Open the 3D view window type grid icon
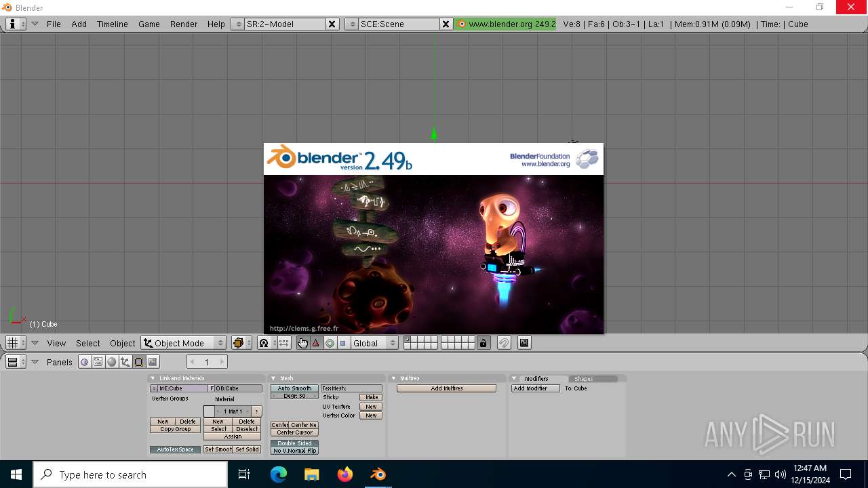 (x=16, y=343)
